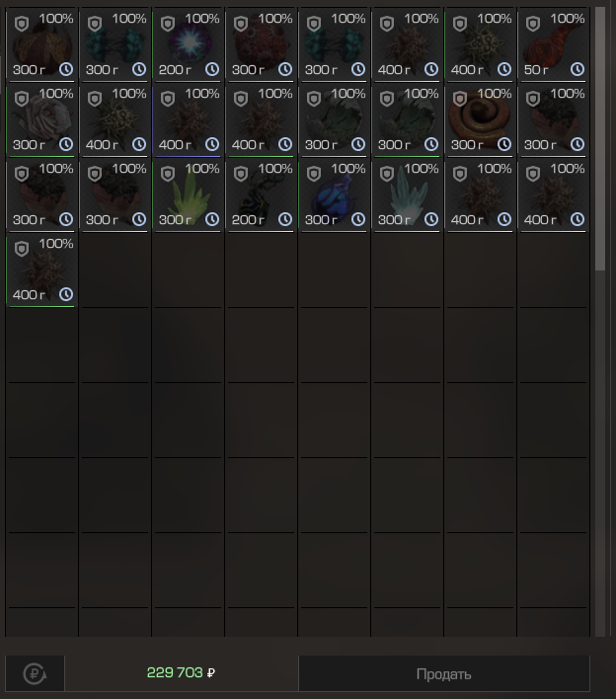
Task: Select the black tentacle 200 г artifact
Action: pos(262,195)
